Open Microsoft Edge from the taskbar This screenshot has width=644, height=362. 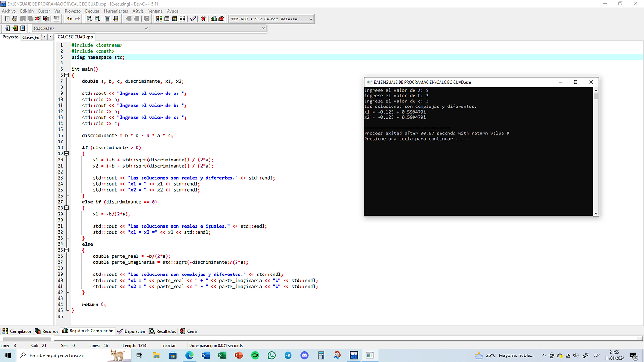click(189, 355)
